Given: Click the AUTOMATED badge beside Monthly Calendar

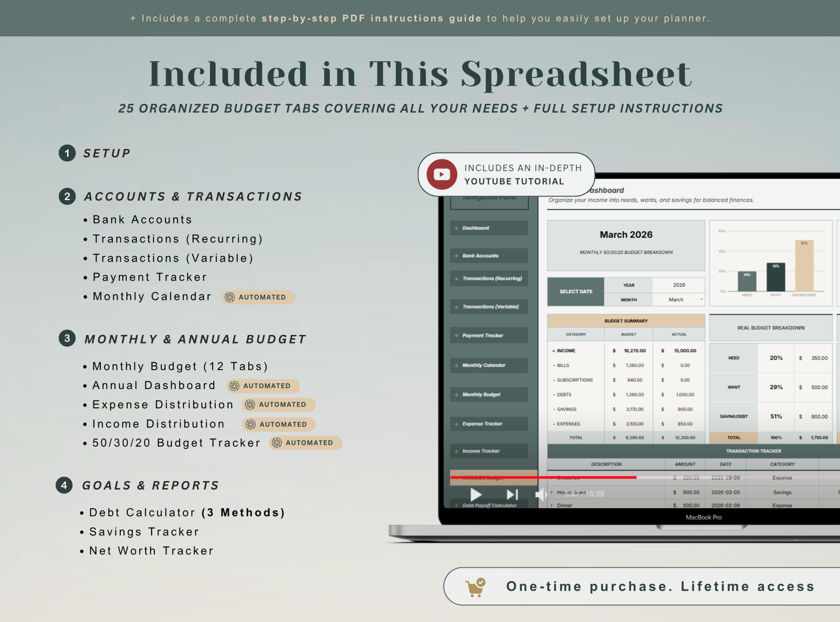Looking at the screenshot, I should (x=258, y=297).
